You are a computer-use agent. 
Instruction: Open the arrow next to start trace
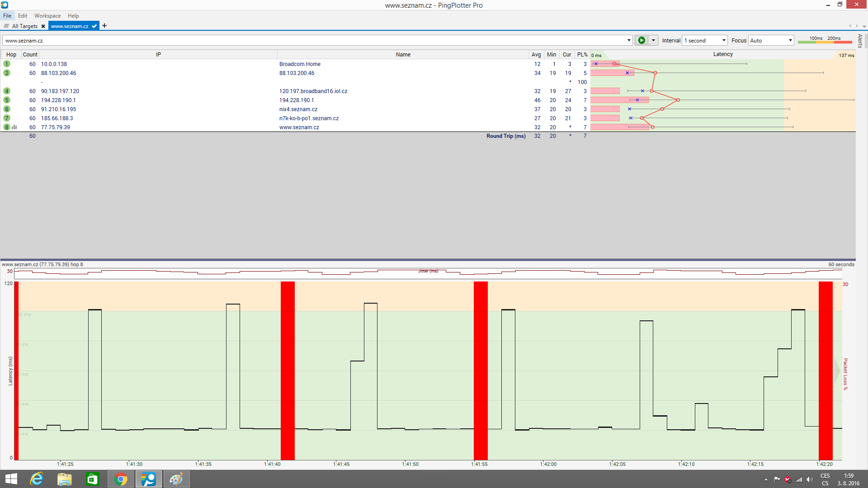click(653, 40)
